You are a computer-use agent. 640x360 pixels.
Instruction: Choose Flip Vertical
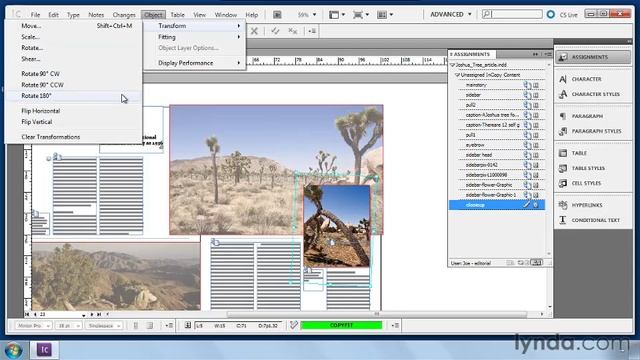(x=73, y=122)
